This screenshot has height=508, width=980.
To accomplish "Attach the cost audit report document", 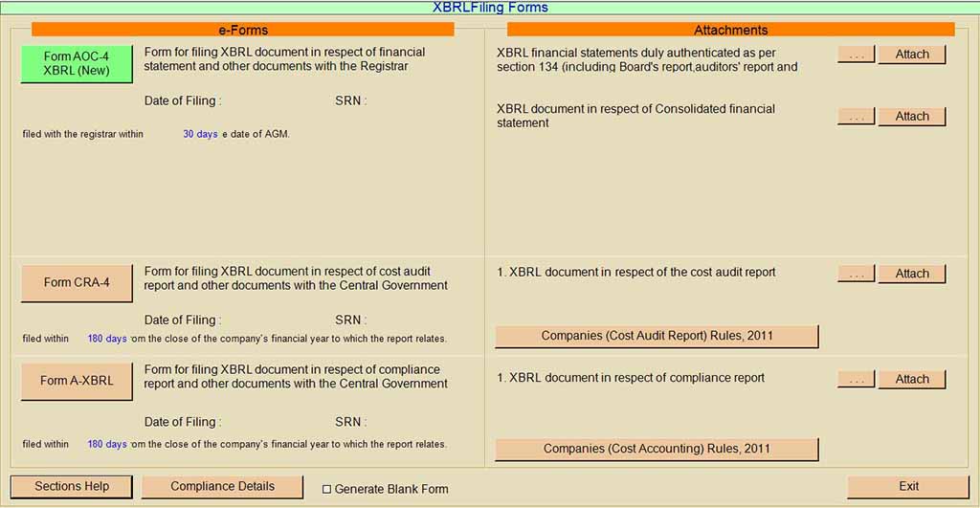I will pyautogui.click(x=911, y=274).
